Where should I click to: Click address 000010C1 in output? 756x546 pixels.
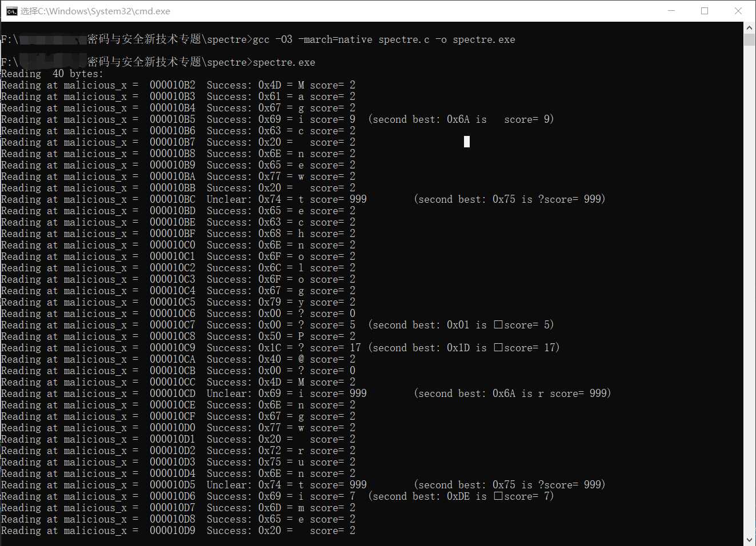pos(173,256)
